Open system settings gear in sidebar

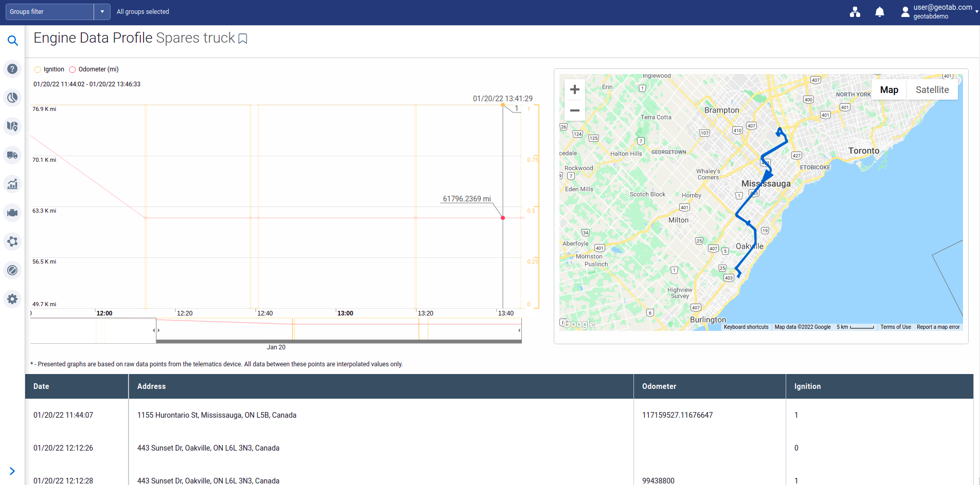[13, 299]
